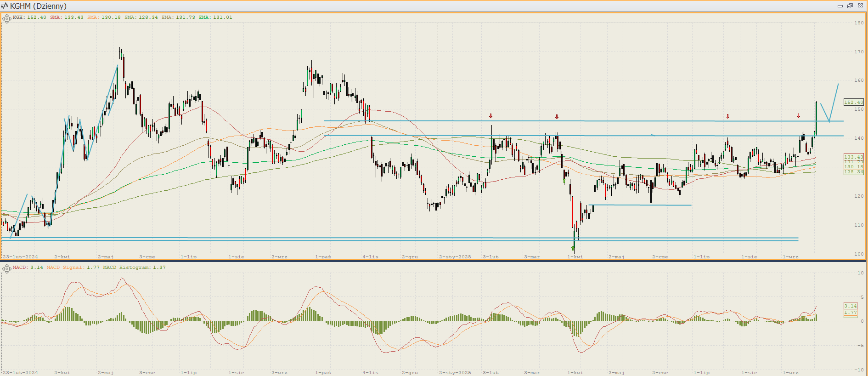Select the red SMA 133.43 legend label
The image size is (868, 376).
pos(67,17)
